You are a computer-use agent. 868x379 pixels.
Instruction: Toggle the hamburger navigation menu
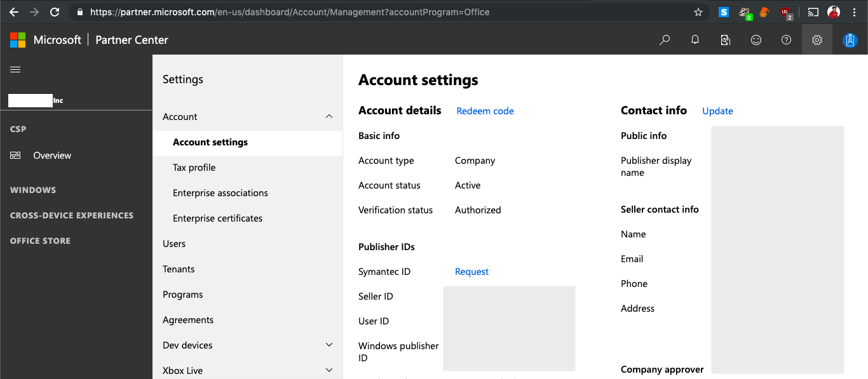pos(15,70)
